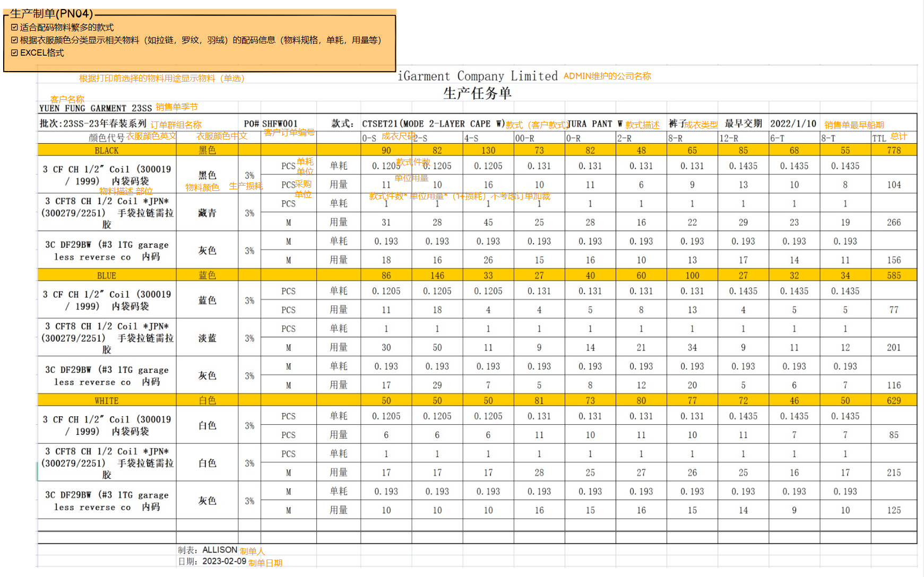
Task: Select quantity 146 in the BLUE row
Action: [x=437, y=276]
